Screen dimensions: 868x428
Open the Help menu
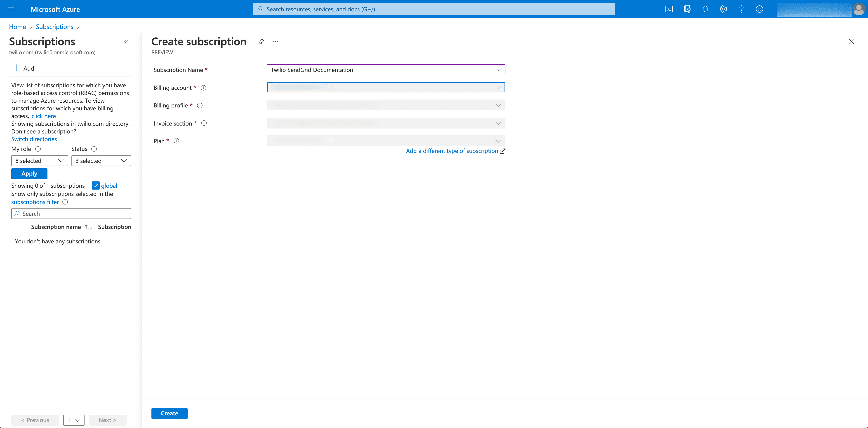click(741, 9)
